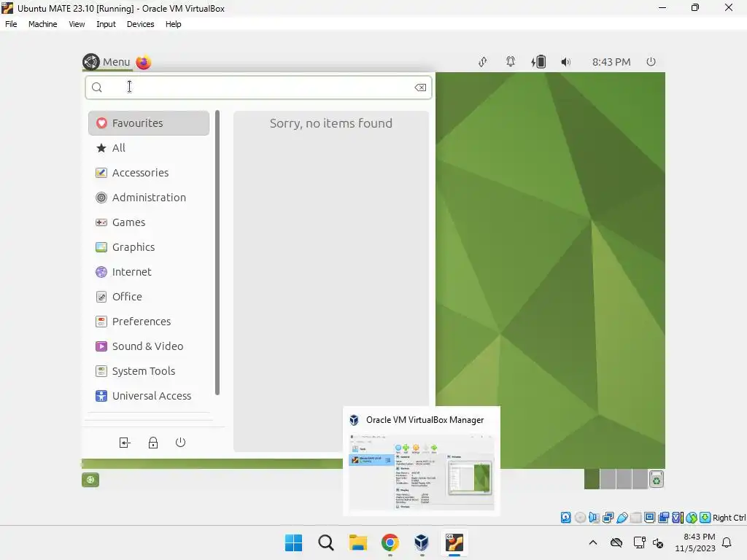Open the VirtualBox File menu
747x560 pixels.
[x=11, y=24]
